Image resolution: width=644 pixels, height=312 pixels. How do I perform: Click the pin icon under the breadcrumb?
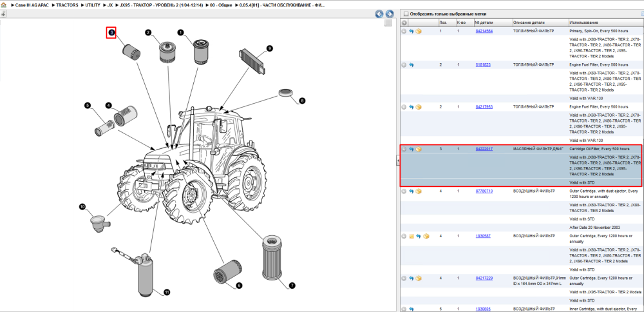(x=3, y=14)
